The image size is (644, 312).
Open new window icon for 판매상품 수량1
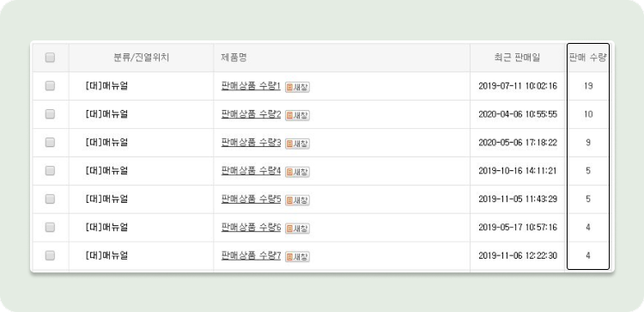tap(297, 87)
